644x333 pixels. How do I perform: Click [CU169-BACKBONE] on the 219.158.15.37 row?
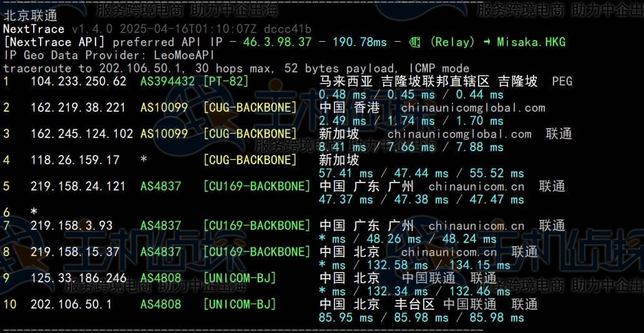256,252
